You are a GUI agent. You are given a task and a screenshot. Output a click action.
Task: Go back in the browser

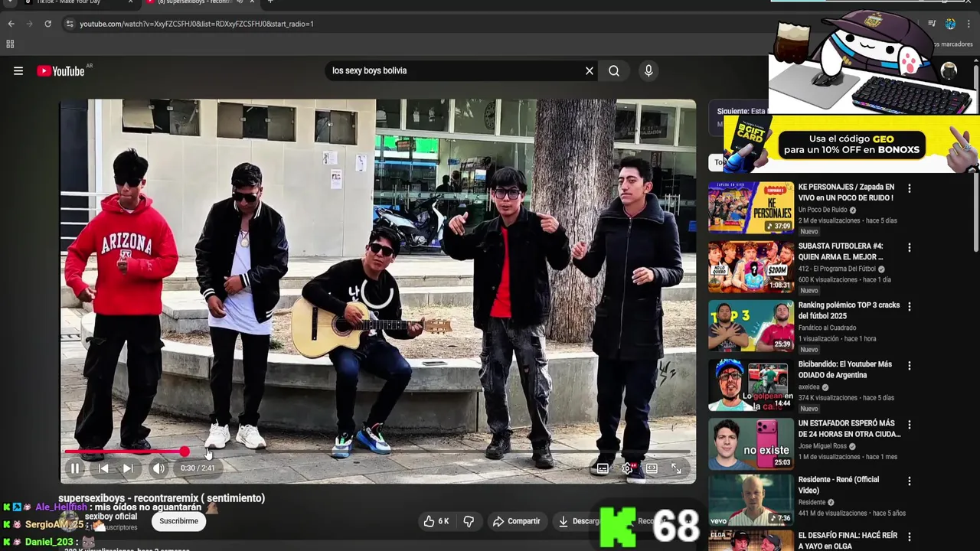tap(11, 24)
